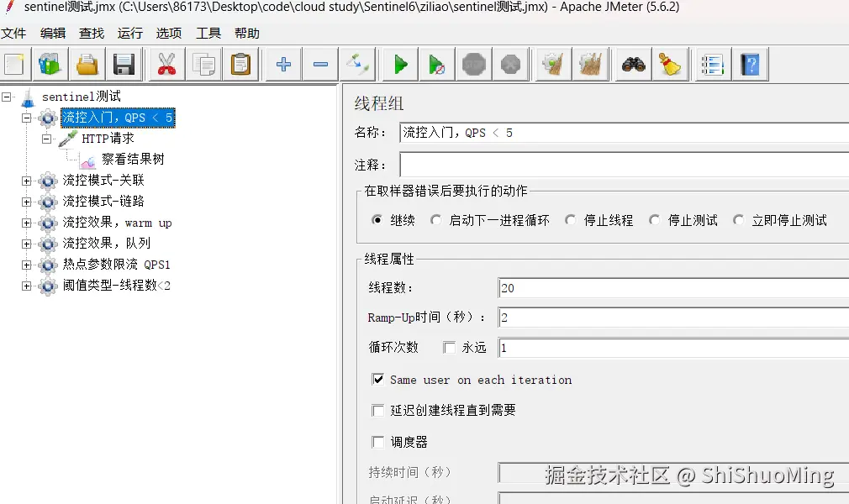Screen dimensions: 849x504
Task: Collapse the 流控入门，QPS < 5 node
Action: pos(27,118)
